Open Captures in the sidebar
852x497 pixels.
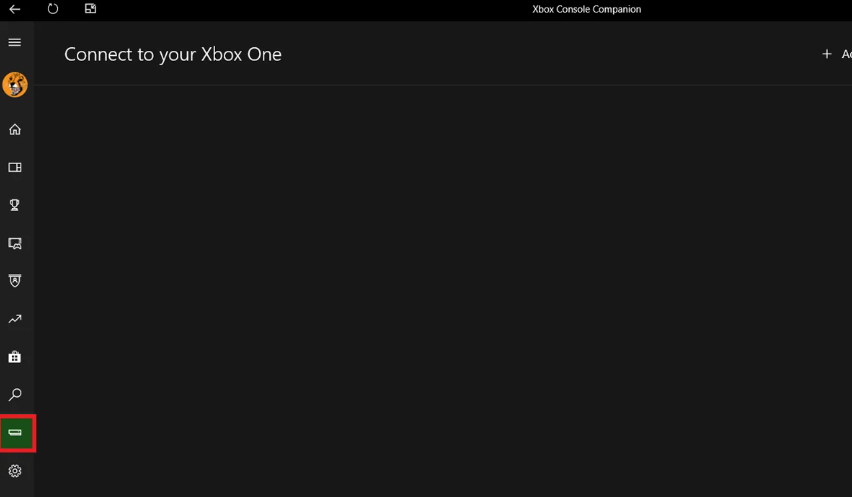click(15, 243)
